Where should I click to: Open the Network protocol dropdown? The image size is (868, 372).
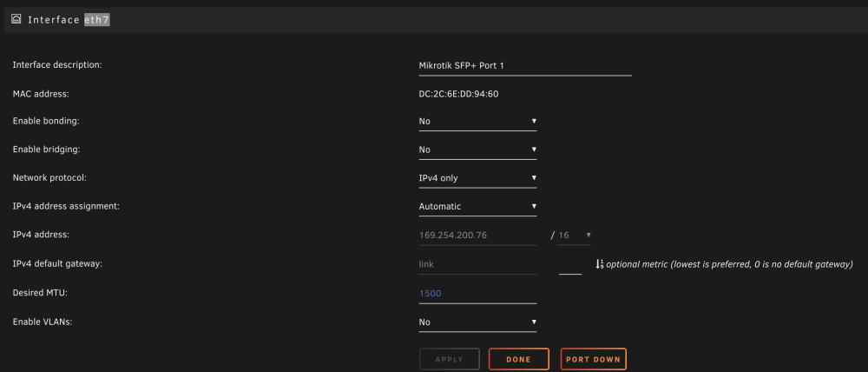tap(477, 178)
